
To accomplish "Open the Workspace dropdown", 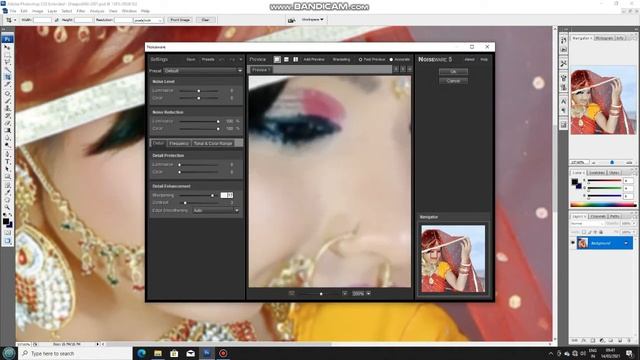I will (312, 20).
